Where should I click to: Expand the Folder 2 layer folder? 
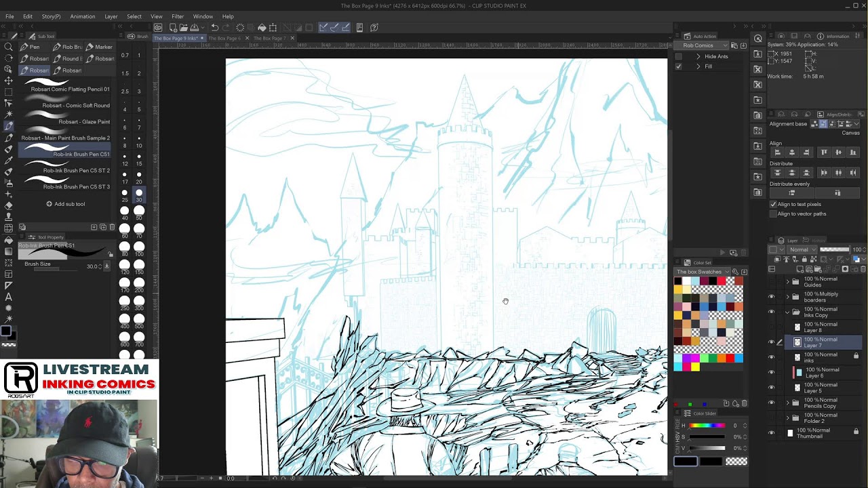coord(787,418)
